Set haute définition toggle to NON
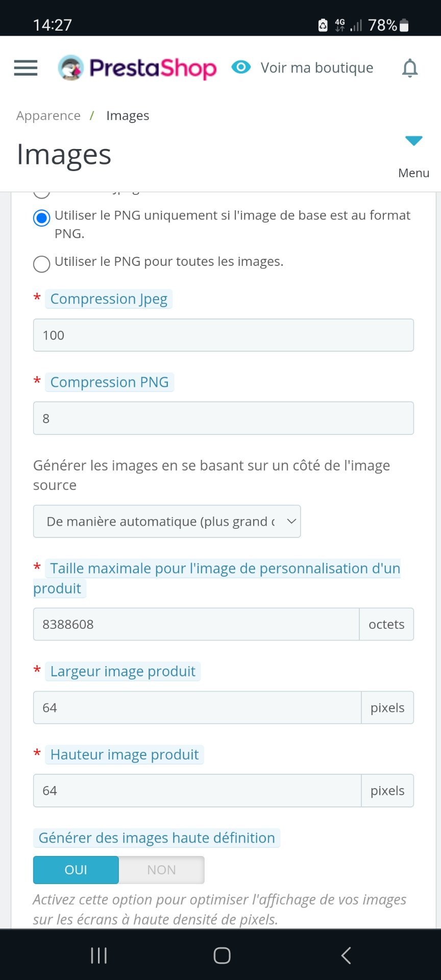 pos(161,870)
